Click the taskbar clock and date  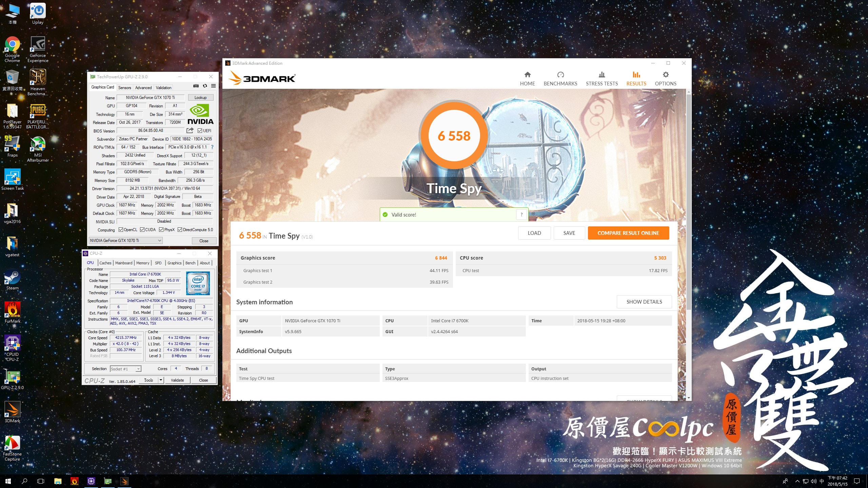tap(837, 481)
